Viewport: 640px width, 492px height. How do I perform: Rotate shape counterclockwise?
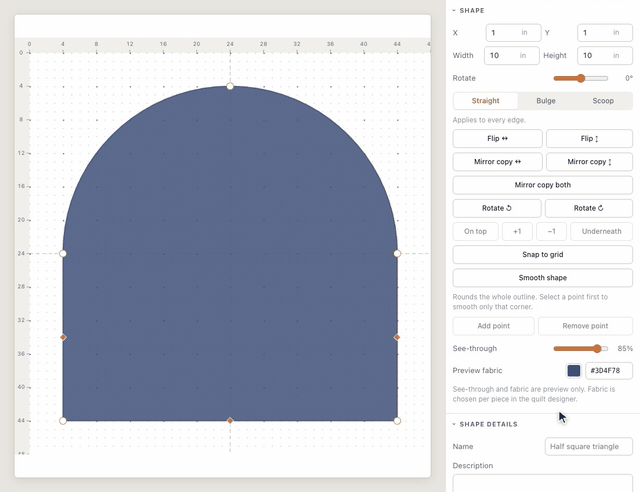point(497,208)
